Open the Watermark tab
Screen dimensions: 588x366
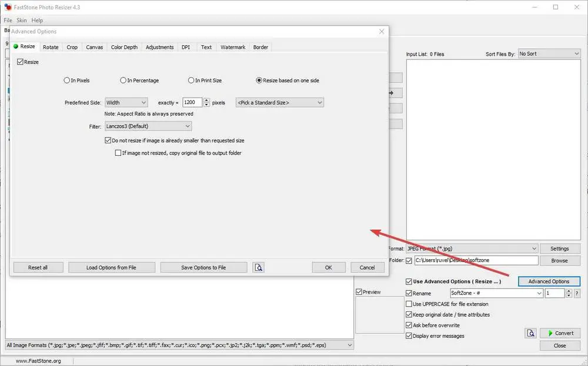(x=233, y=47)
